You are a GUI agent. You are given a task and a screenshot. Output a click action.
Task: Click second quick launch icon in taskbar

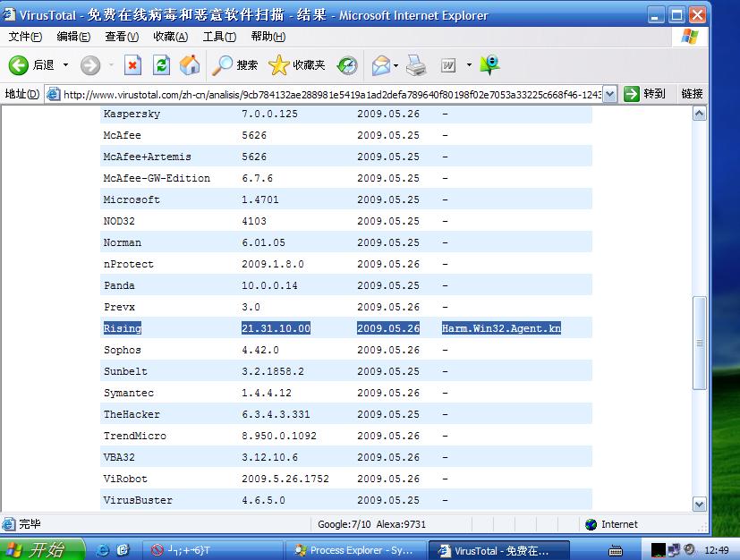[123, 550]
